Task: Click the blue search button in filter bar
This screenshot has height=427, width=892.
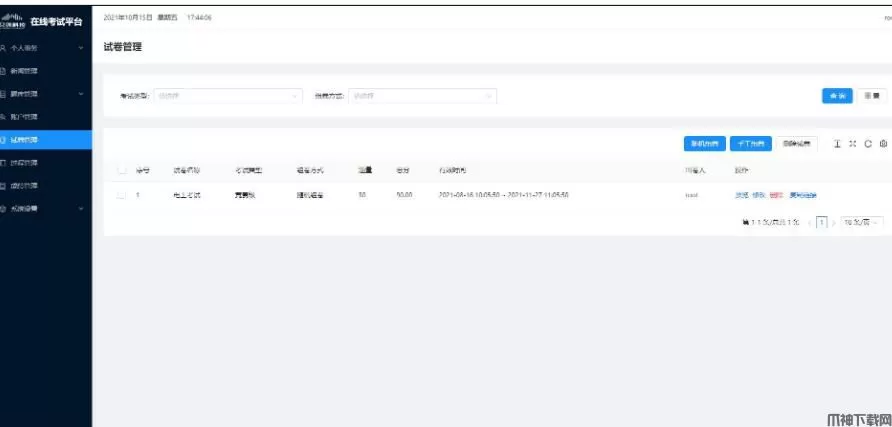Action: [837, 96]
